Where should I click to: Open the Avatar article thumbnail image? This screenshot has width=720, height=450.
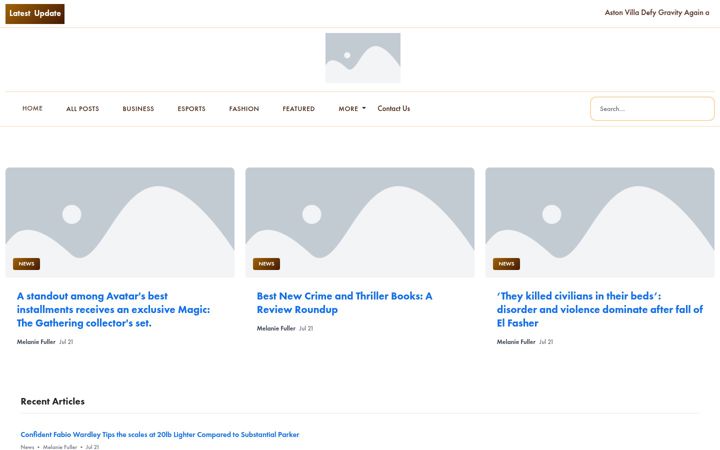[x=120, y=222]
